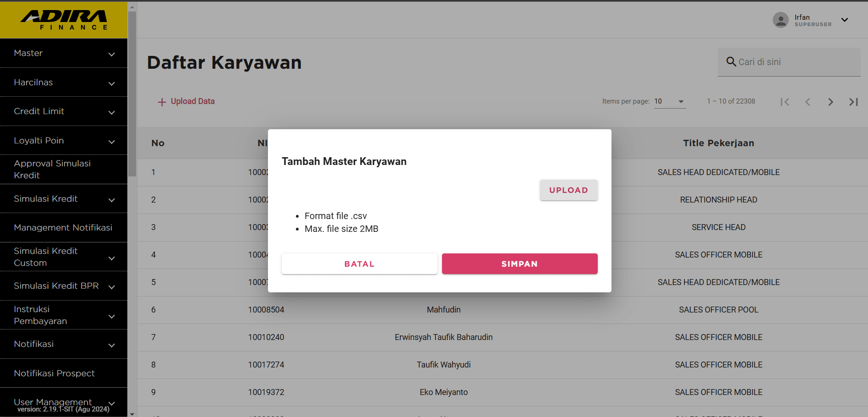Click the user avatar icon
Image resolution: width=868 pixels, height=417 pixels.
pyautogui.click(x=781, y=20)
